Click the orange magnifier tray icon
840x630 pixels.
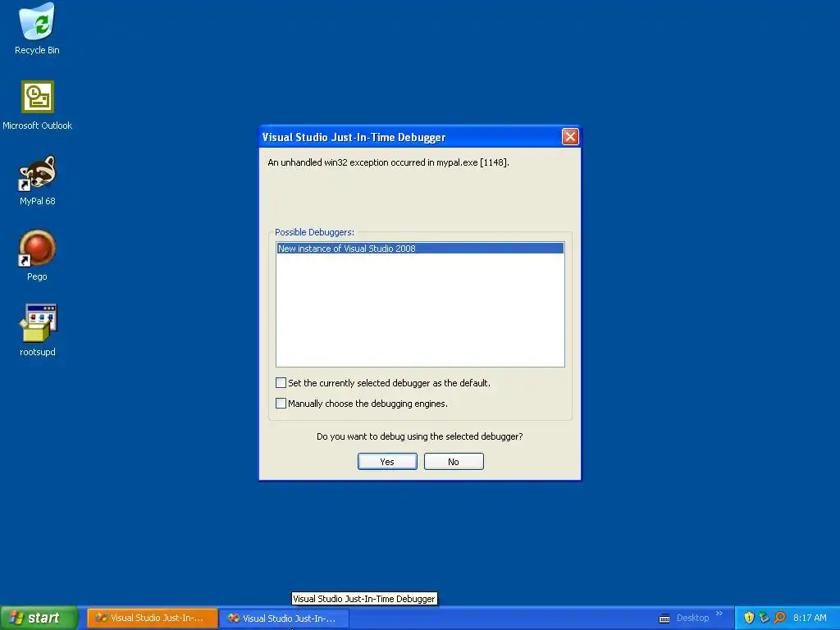pyautogui.click(x=779, y=618)
